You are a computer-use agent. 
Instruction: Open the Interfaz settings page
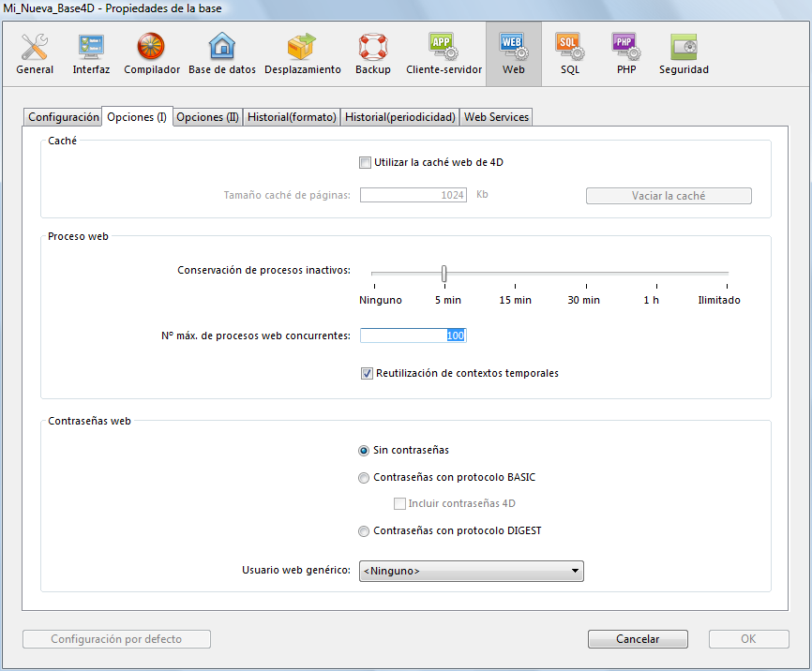pyautogui.click(x=91, y=53)
